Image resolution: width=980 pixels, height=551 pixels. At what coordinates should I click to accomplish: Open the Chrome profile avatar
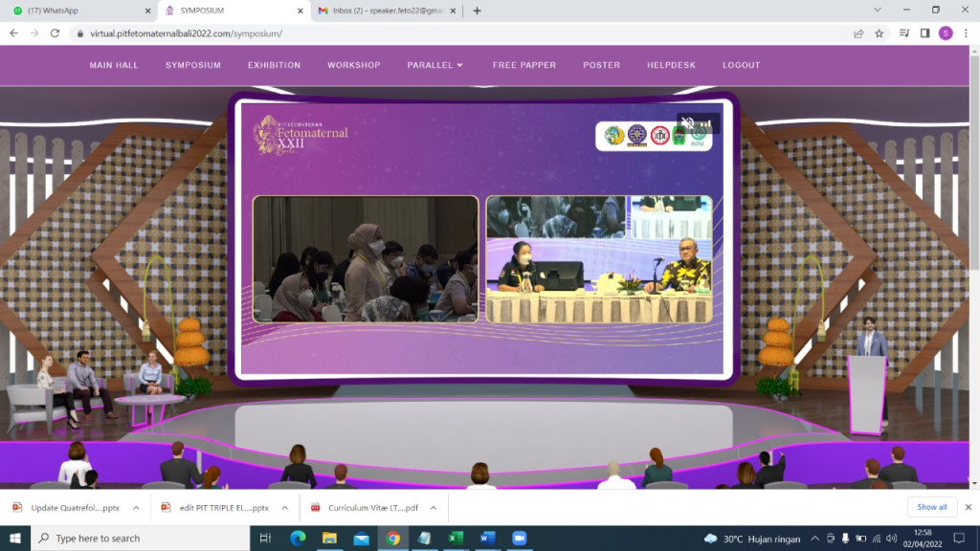pos(946,33)
